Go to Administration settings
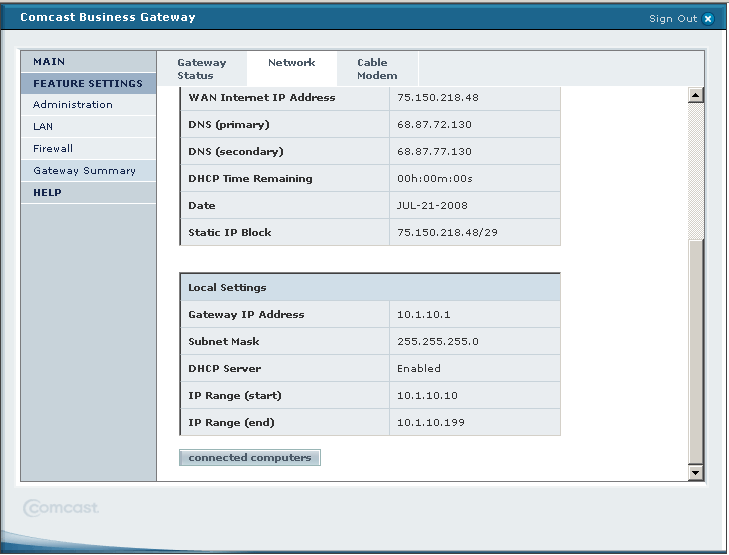Viewport: 729px width, 555px height. [x=88, y=105]
